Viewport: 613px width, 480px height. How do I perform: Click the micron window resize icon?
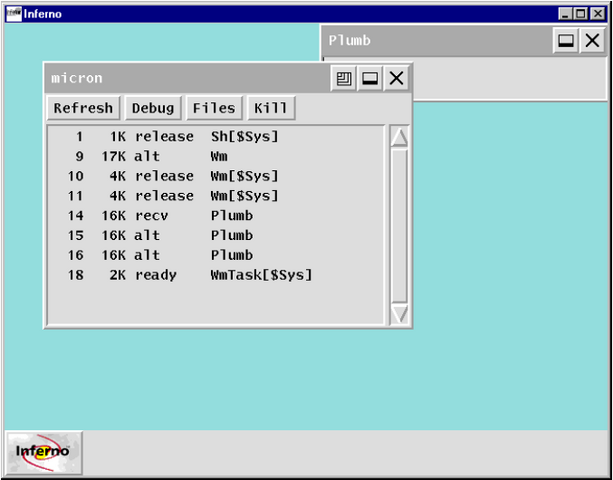click(343, 79)
